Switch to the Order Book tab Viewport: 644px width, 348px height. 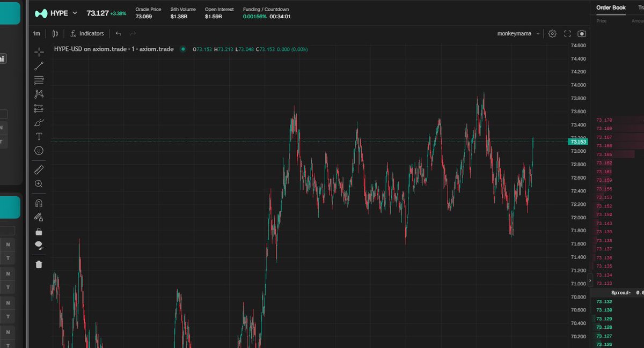click(x=611, y=8)
